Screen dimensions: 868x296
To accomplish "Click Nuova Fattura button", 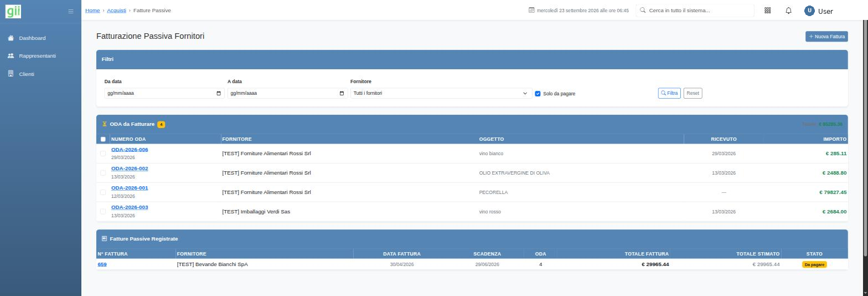I will click(x=826, y=37).
